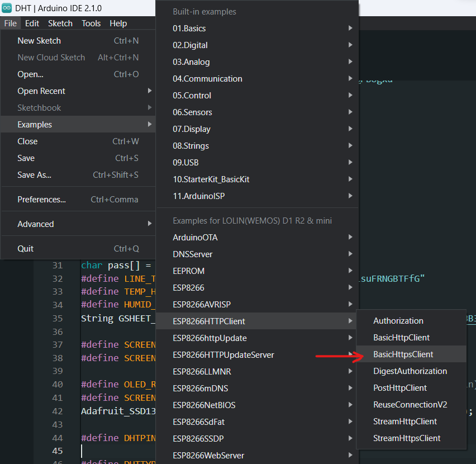Expand ESP8266httpUpdate examples
This screenshot has height=464, width=476.
pyautogui.click(x=257, y=338)
